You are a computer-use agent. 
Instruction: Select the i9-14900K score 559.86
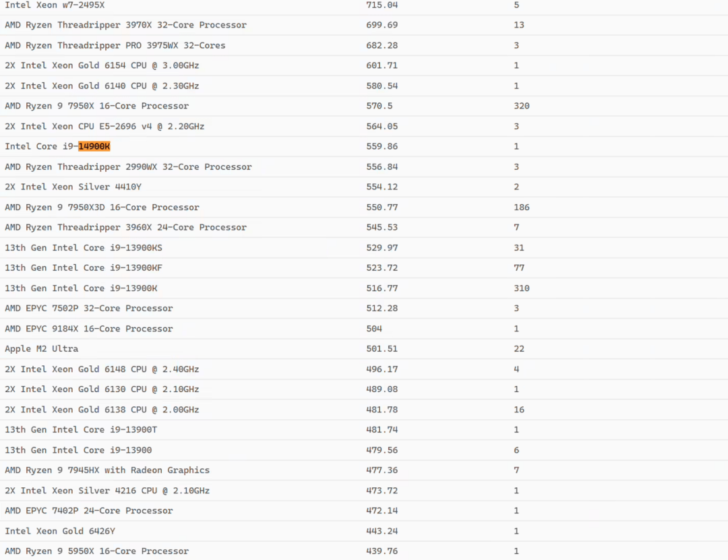click(x=382, y=146)
